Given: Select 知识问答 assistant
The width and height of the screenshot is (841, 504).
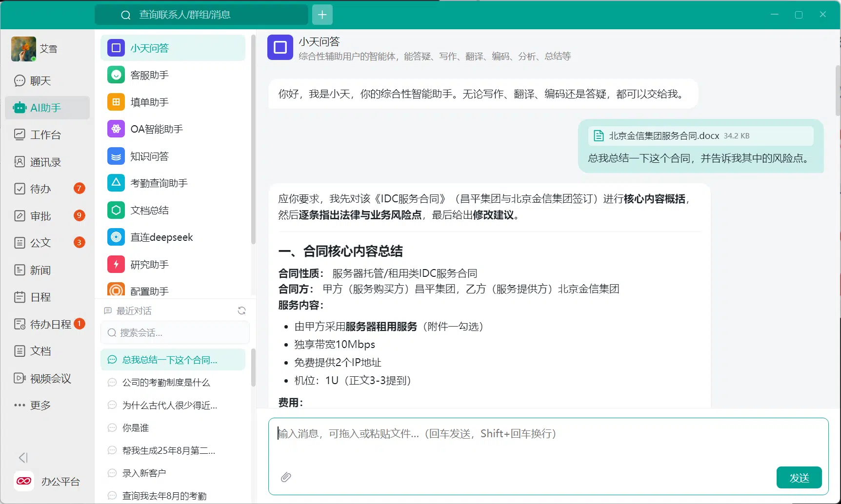Looking at the screenshot, I should [x=173, y=156].
